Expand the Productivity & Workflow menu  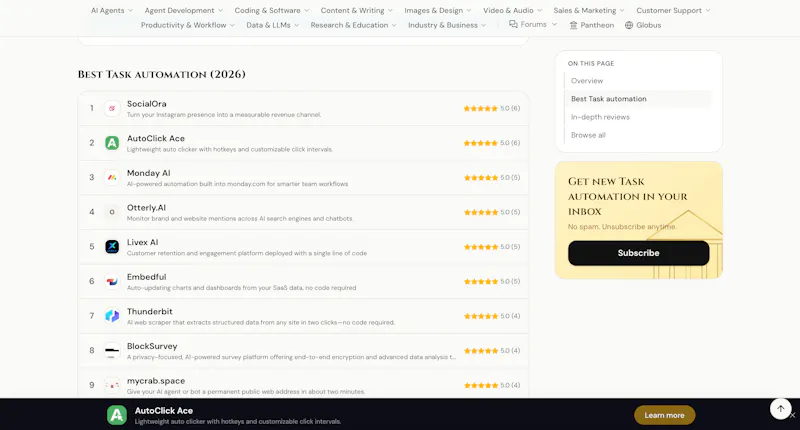point(188,25)
